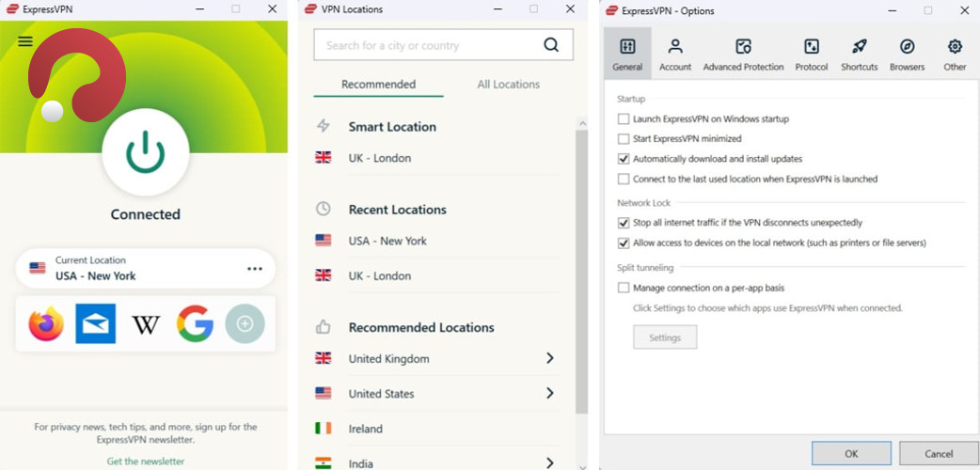
Task: Uncheck Stop all internet traffic option
Action: [x=624, y=223]
